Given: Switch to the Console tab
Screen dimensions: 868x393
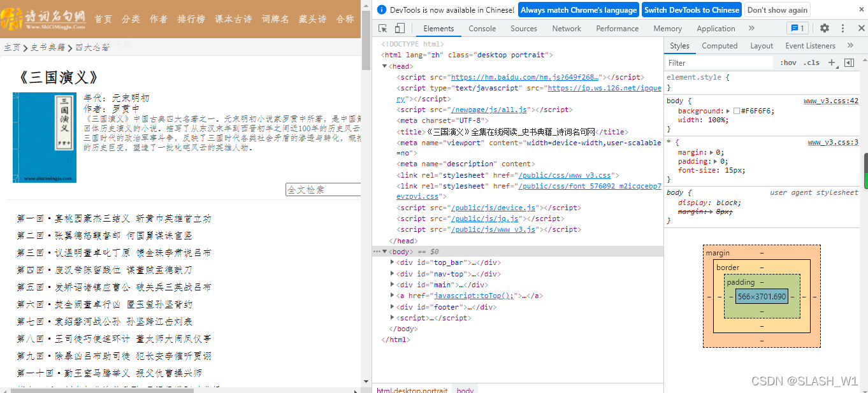Looking at the screenshot, I should (x=482, y=28).
